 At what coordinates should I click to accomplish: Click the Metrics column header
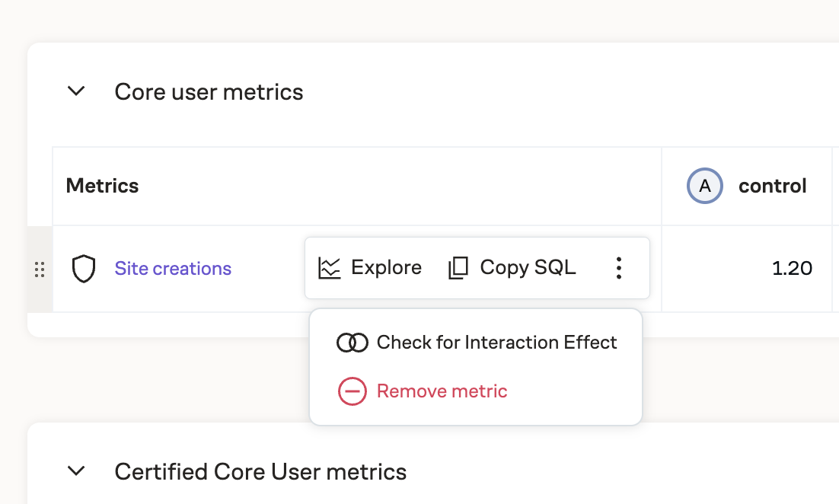click(x=103, y=187)
